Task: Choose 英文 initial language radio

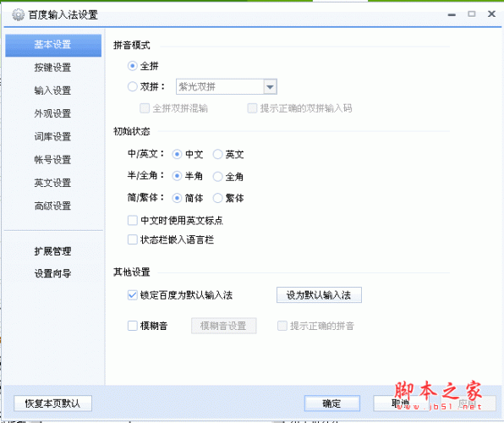Action: [x=217, y=155]
